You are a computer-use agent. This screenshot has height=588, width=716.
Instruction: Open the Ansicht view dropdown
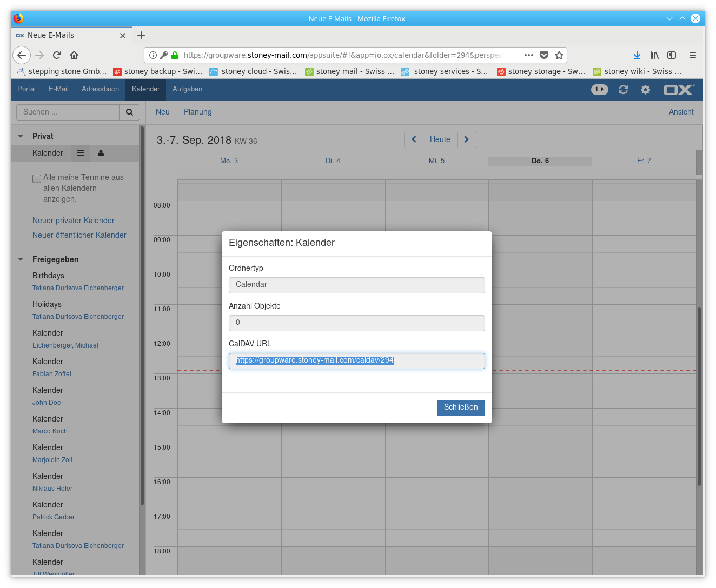tap(681, 112)
